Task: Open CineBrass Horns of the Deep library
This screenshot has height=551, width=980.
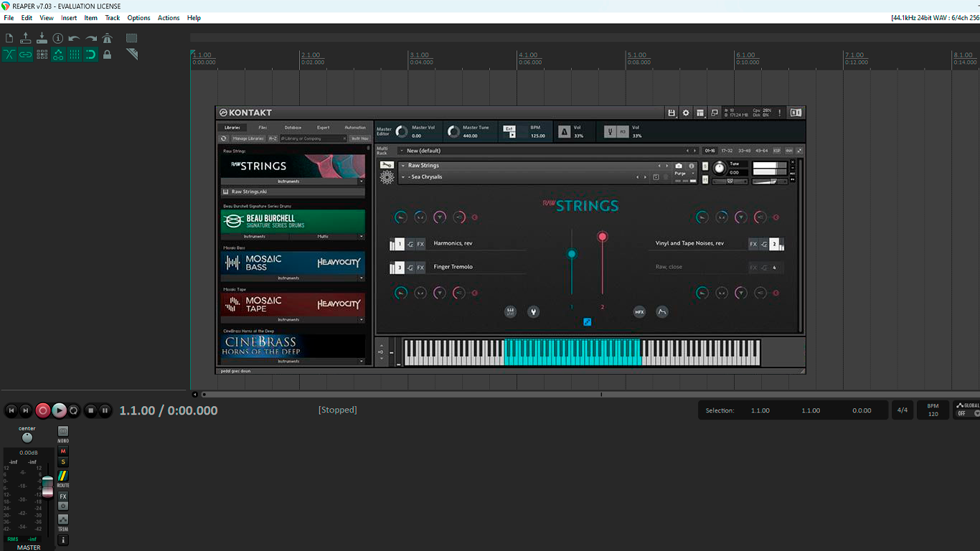Action: tap(293, 346)
